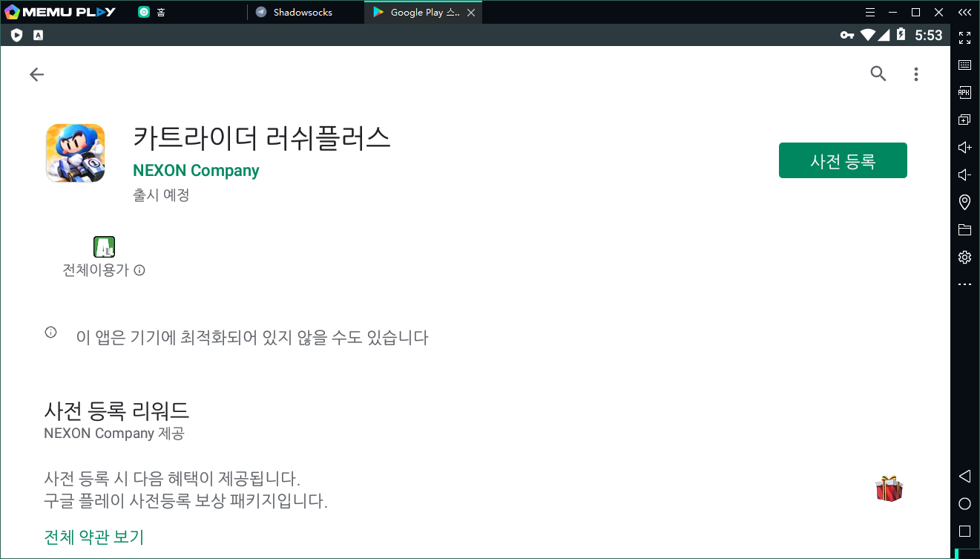Close the Google Play tab
Viewport: 980px width, 559px height.
pyautogui.click(x=473, y=13)
